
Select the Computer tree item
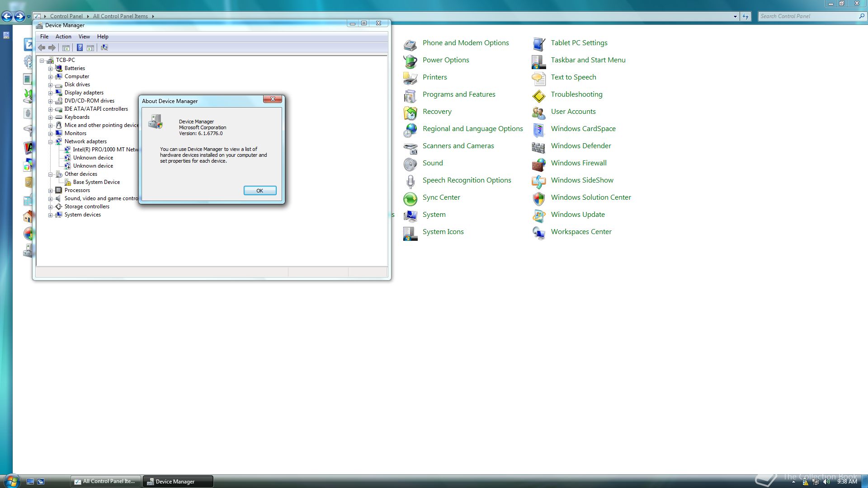click(77, 76)
